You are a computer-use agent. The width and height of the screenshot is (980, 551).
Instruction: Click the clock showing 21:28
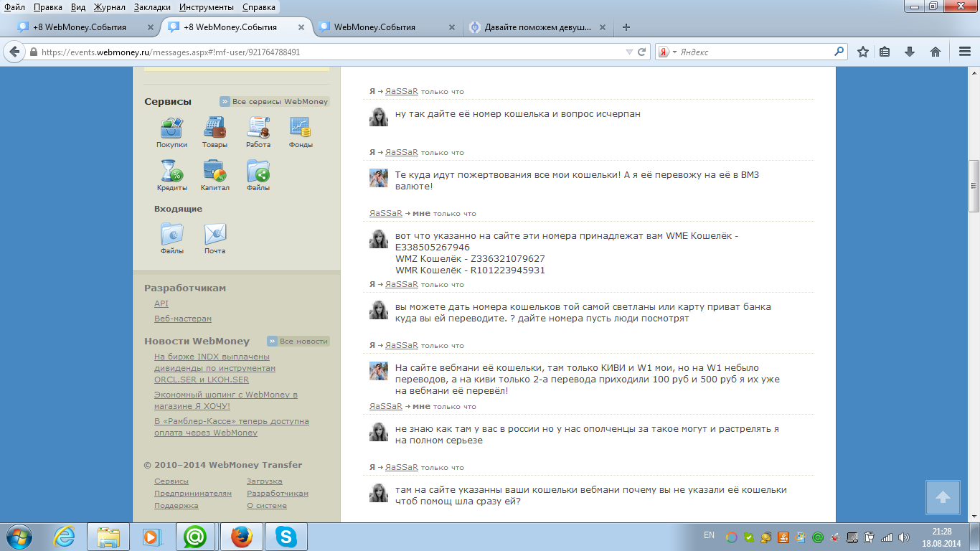(942, 532)
